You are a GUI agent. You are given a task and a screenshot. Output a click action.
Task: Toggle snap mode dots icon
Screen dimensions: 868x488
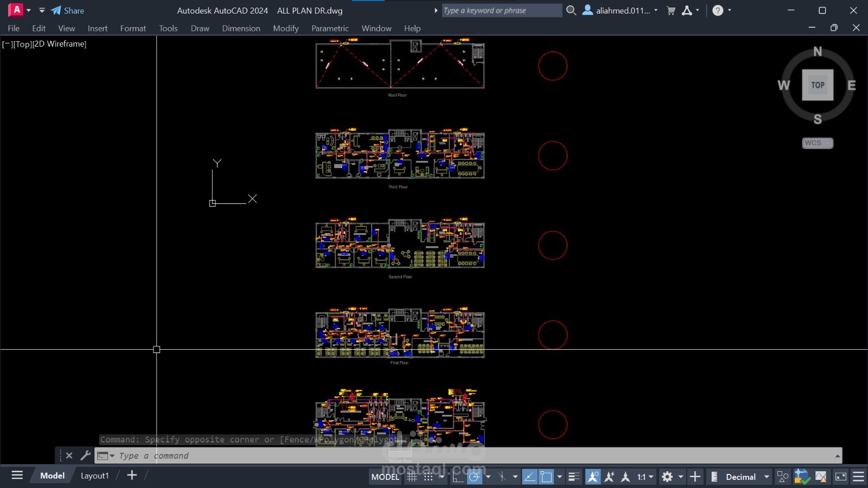[x=428, y=477]
